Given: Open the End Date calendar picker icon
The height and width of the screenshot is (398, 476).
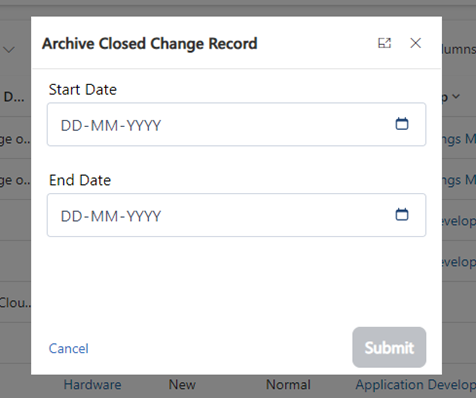Looking at the screenshot, I should tap(402, 214).
